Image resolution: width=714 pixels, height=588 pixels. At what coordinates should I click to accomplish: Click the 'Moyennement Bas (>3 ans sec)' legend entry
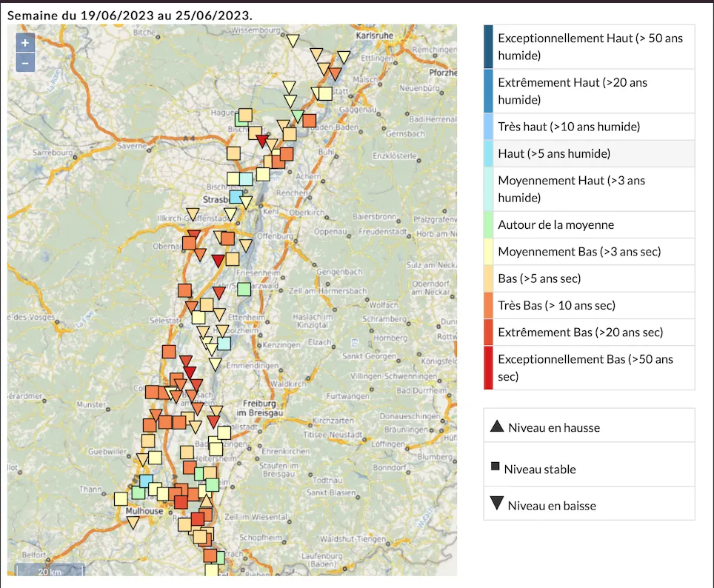click(578, 252)
